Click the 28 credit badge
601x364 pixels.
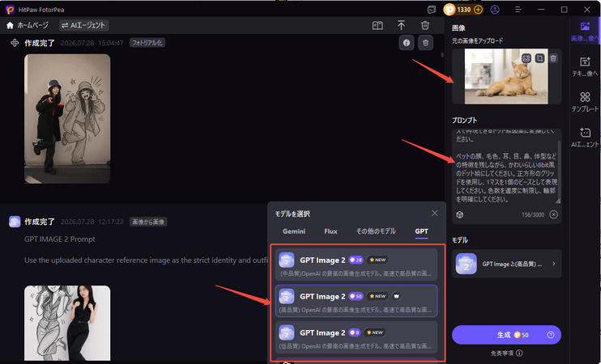pyautogui.click(x=356, y=260)
